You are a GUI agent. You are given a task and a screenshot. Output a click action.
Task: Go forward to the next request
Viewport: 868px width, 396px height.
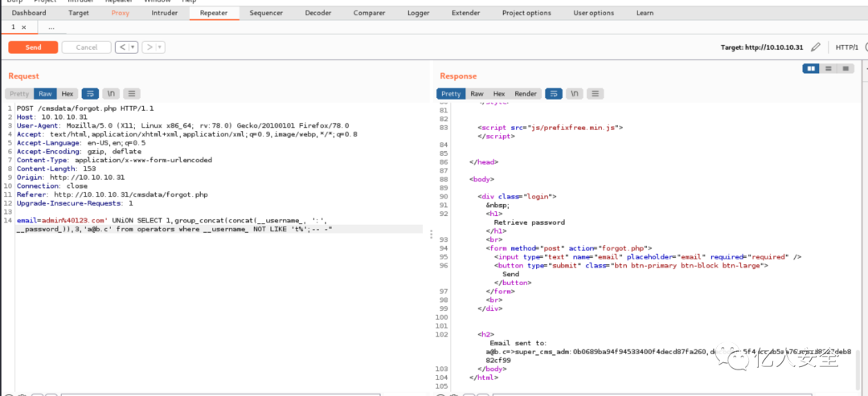click(149, 47)
